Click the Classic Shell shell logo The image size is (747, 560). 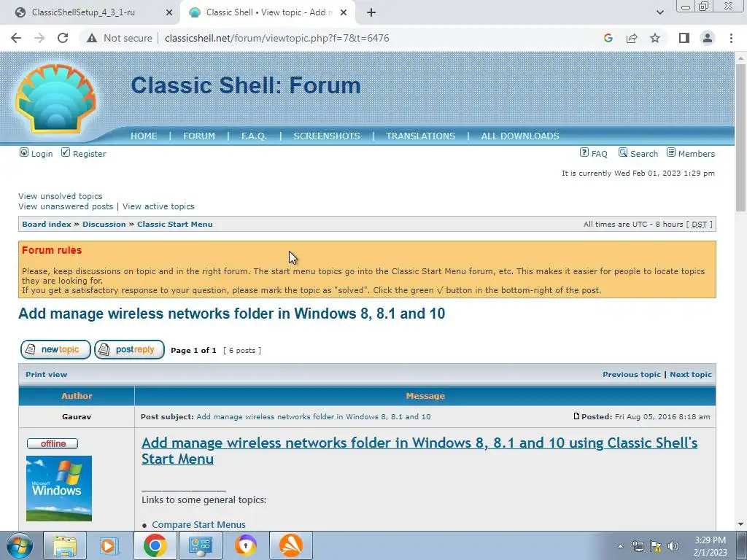(56, 98)
